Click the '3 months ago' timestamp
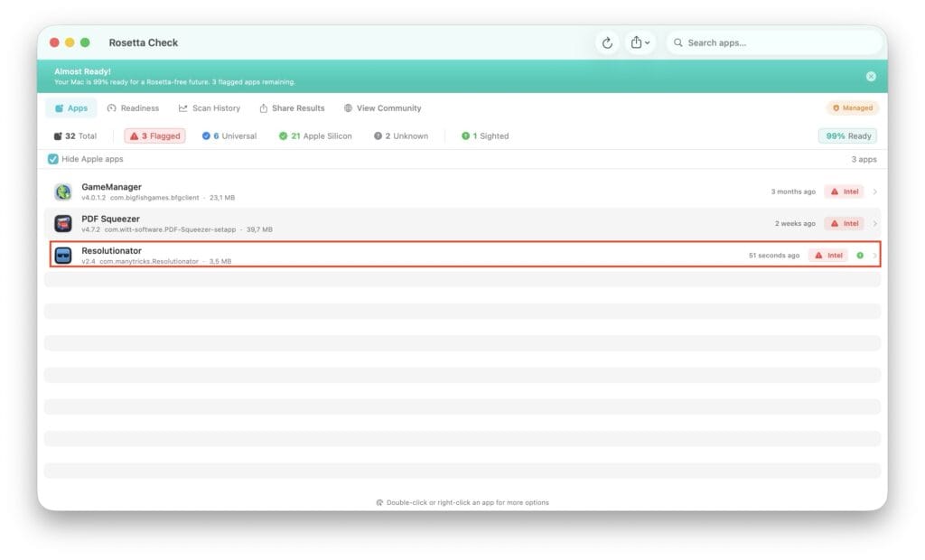 (x=793, y=191)
